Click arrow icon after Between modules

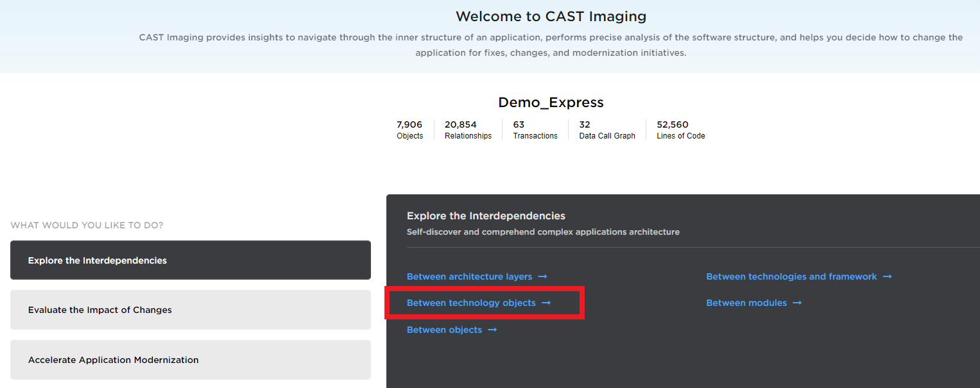[x=797, y=303]
